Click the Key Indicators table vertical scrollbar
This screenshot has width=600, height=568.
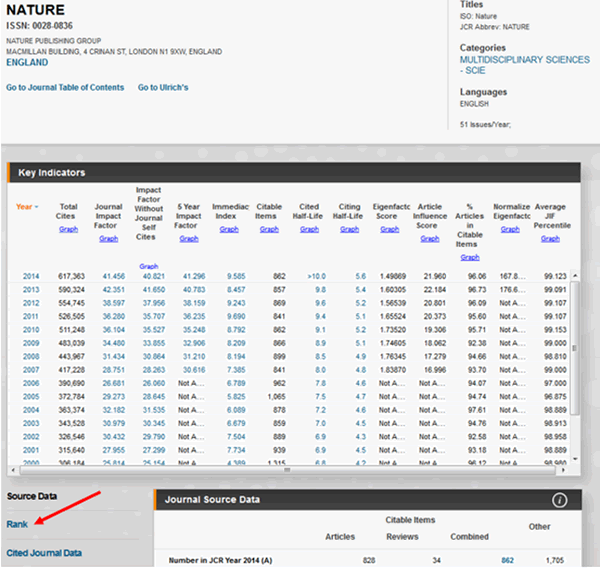click(x=574, y=350)
